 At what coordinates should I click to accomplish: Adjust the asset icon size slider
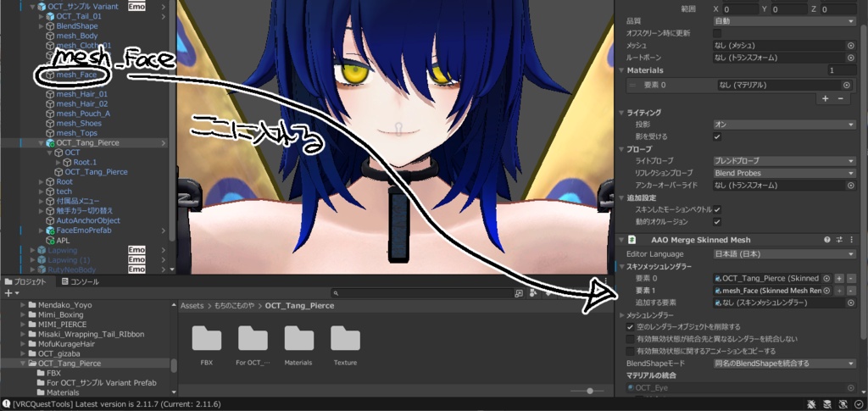coord(588,392)
